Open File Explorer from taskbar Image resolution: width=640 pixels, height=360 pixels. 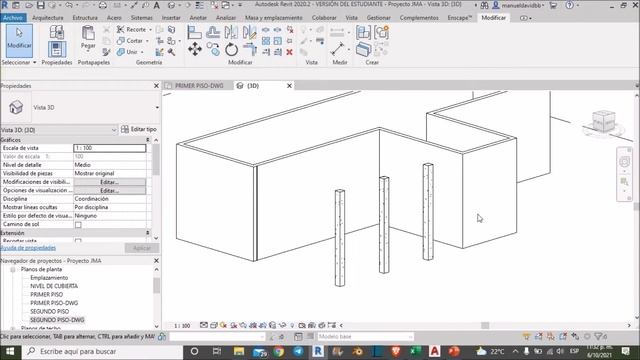tap(239, 351)
